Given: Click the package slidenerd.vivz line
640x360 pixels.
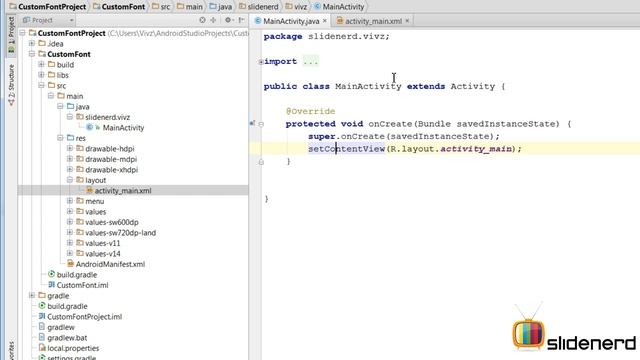Looking at the screenshot, I should tap(327, 36).
